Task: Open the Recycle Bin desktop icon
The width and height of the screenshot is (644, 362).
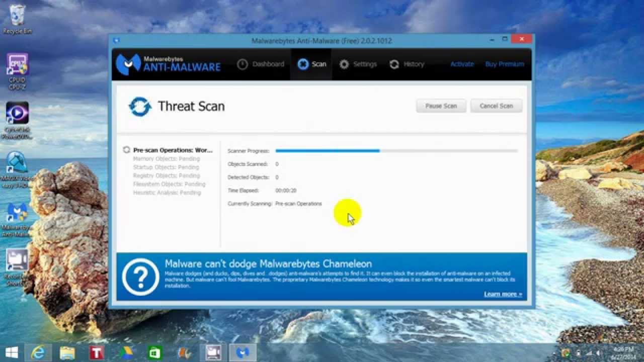Action: click(x=18, y=20)
